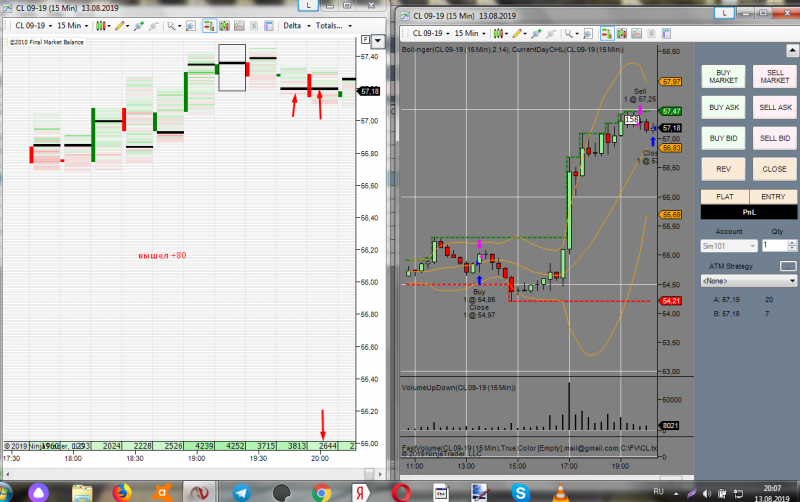Viewport: 800px width, 502px height.
Task: Click the zoom magnifier icon in right chart toolbar
Action: click(x=588, y=34)
